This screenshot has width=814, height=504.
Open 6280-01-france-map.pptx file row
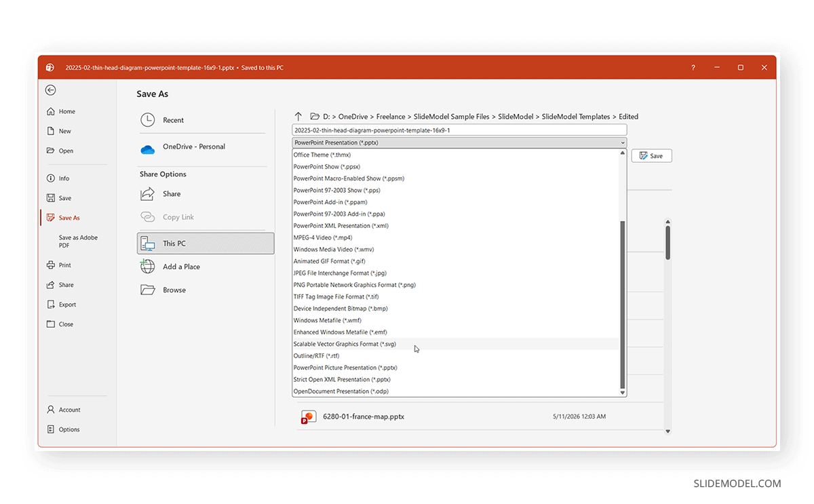point(480,416)
